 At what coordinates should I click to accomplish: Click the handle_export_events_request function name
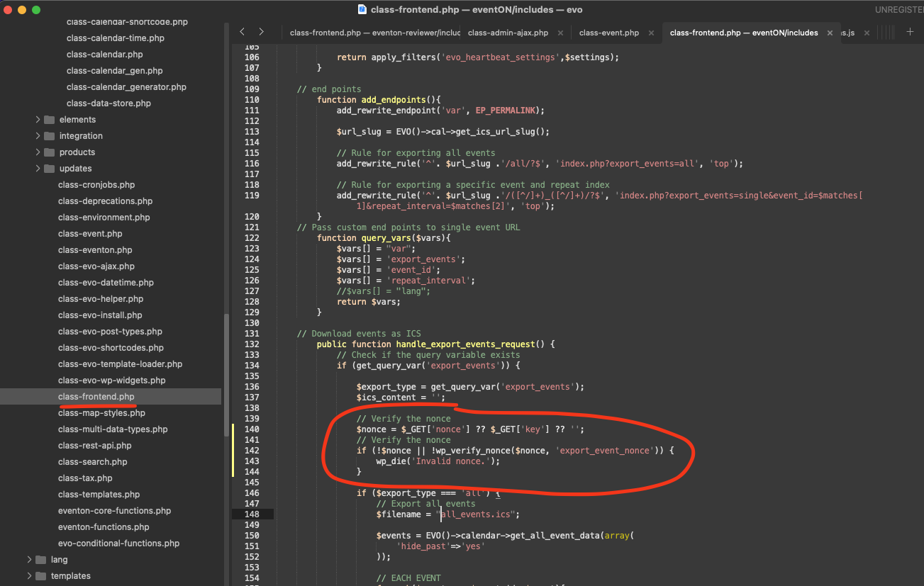pos(466,344)
